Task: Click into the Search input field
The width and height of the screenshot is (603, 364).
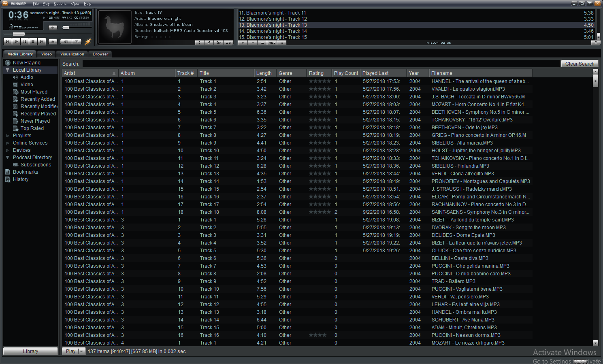Action: tap(321, 64)
